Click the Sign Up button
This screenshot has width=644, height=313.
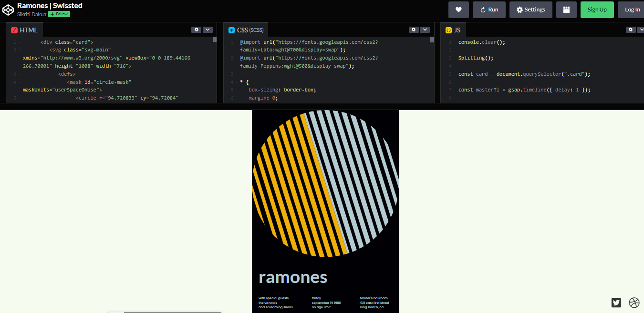(x=597, y=10)
